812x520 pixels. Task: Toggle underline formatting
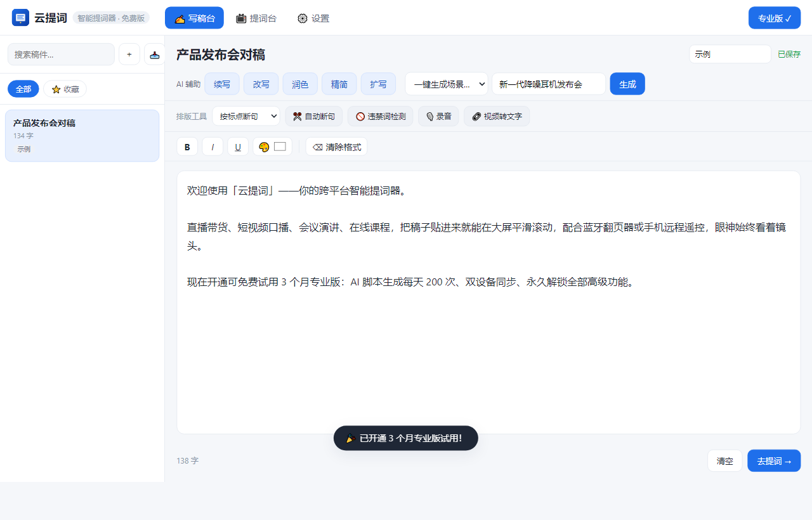[238, 146]
